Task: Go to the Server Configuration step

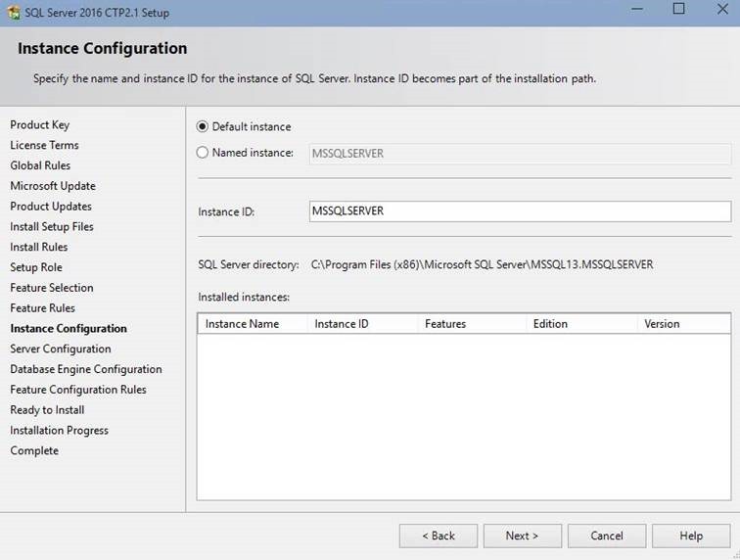Action: [x=61, y=349]
